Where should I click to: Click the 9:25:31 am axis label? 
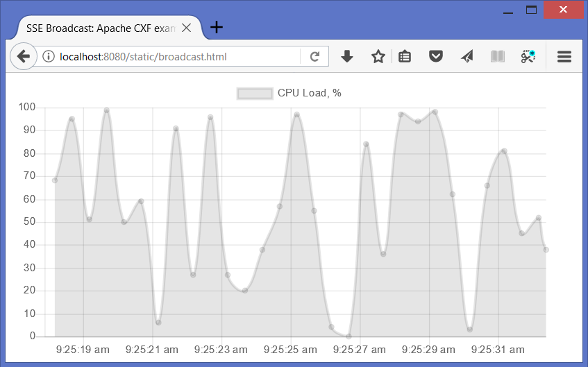pos(498,350)
